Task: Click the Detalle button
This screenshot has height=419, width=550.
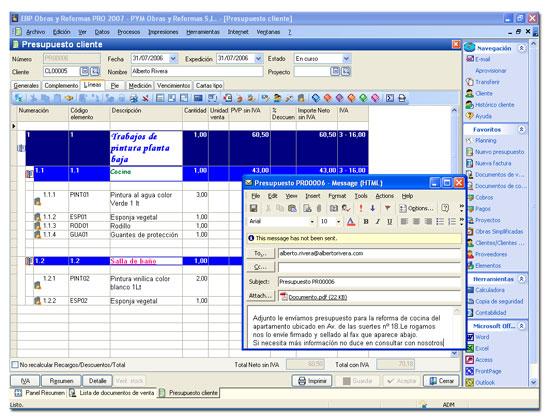Action: 97,381
